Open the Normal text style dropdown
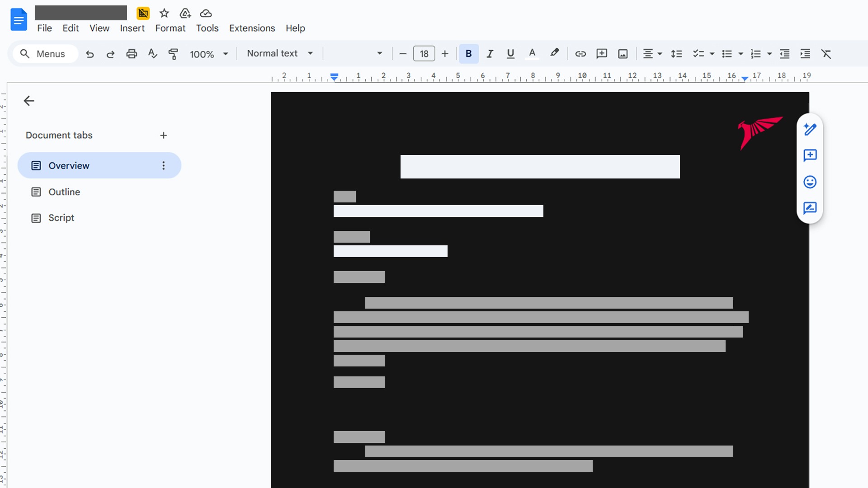 pos(280,53)
